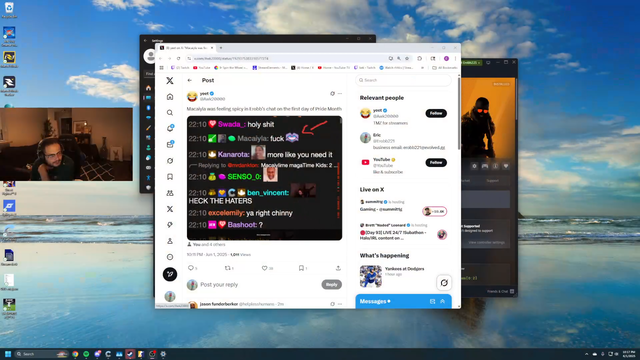Open the Explore search icon in sidebar
The height and width of the screenshot is (360, 640).
pyautogui.click(x=170, y=113)
